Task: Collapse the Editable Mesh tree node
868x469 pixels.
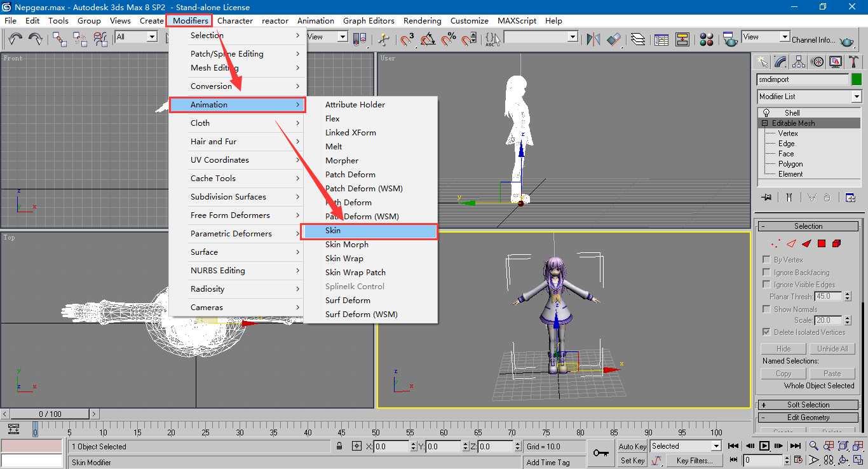Action: [764, 123]
